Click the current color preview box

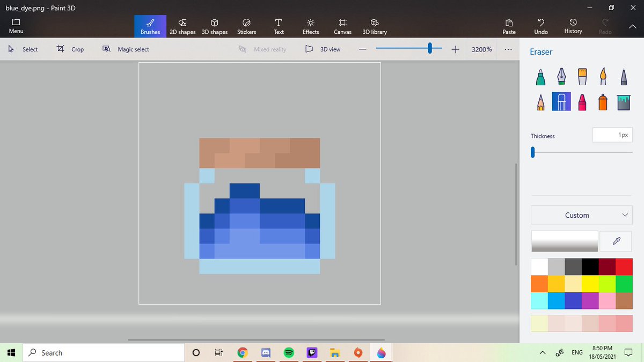tap(565, 241)
